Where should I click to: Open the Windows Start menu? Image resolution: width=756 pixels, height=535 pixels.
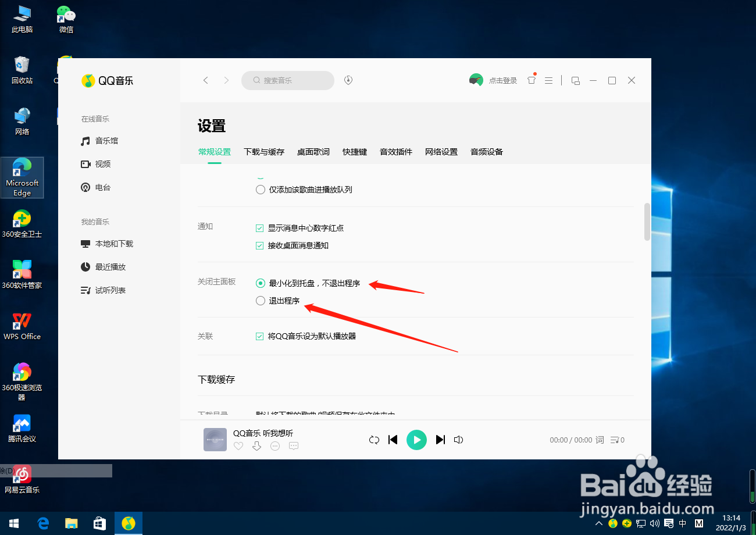(13, 523)
